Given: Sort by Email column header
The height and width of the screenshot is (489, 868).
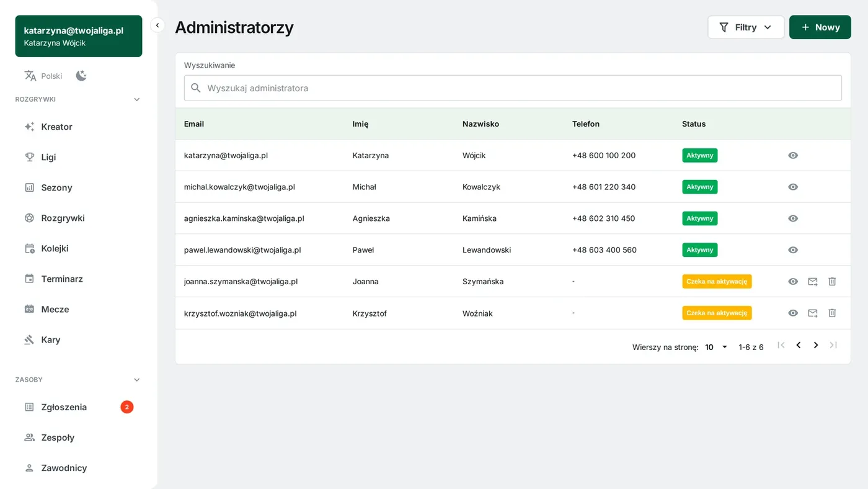Looking at the screenshot, I should (x=194, y=124).
